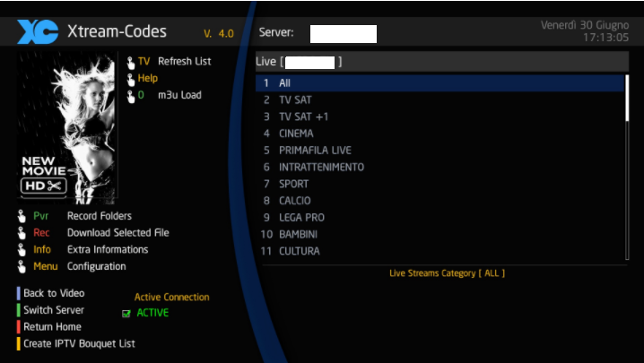
Task: Click the Venerdì 30 Giugno date text
Action: (x=585, y=25)
